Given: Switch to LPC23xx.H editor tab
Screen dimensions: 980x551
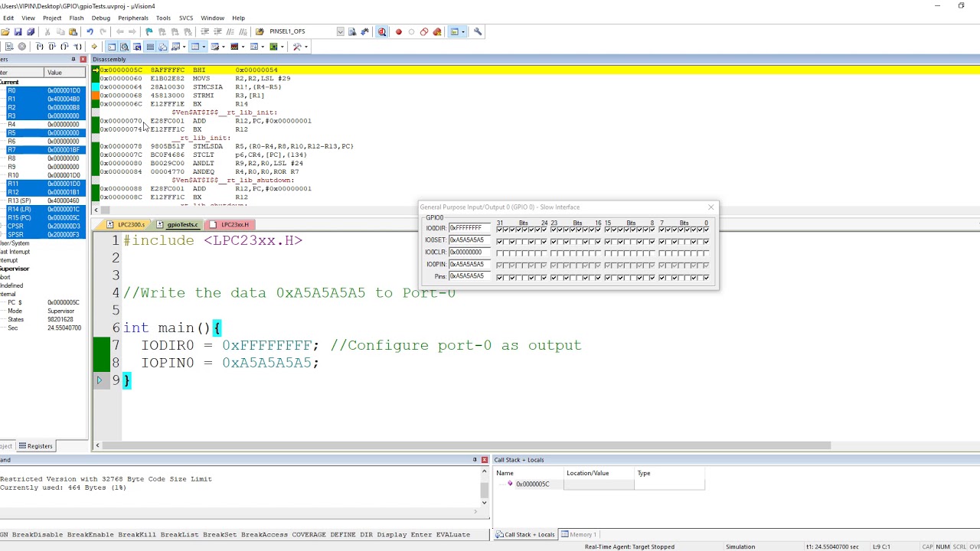Looking at the screenshot, I should [230, 224].
